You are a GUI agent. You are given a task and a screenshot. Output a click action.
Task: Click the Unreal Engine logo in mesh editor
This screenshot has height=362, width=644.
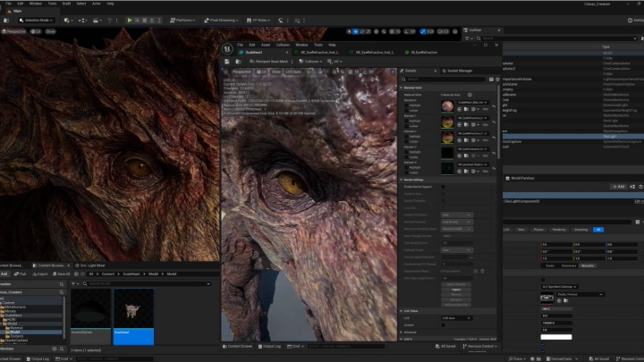pyautogui.click(x=227, y=49)
